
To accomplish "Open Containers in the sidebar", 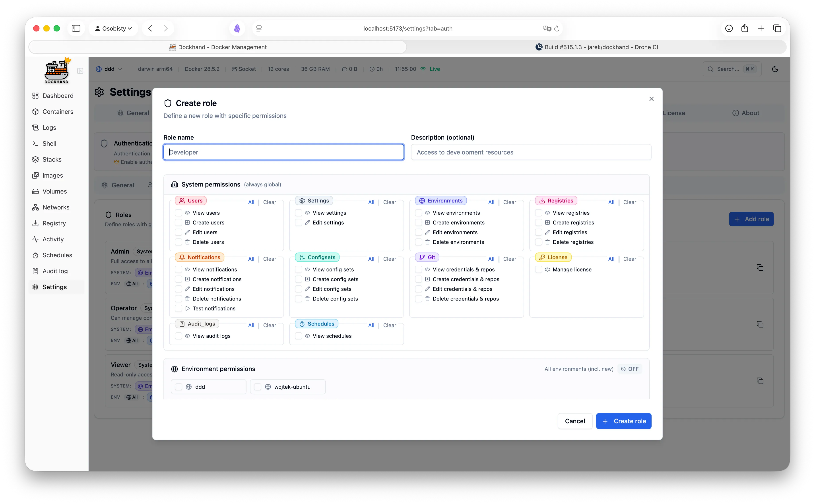I will 58,112.
